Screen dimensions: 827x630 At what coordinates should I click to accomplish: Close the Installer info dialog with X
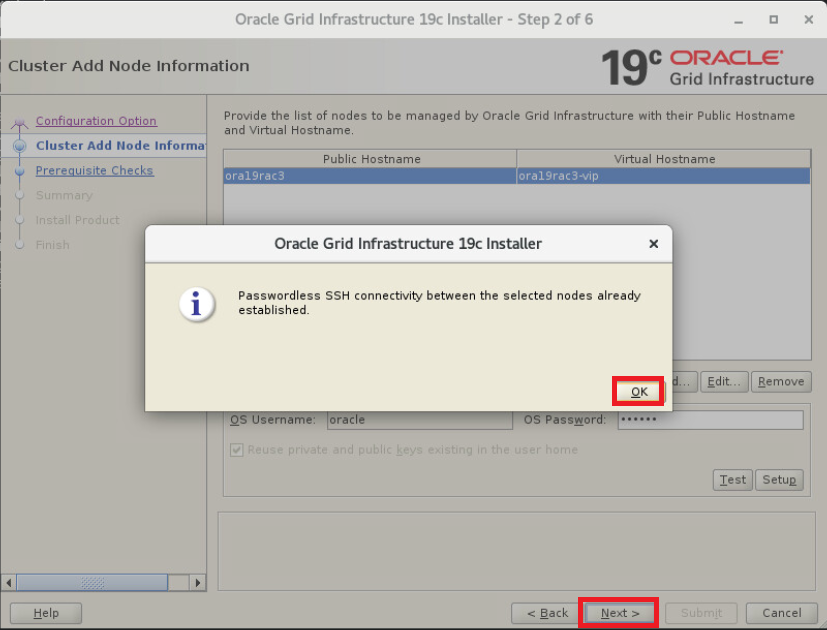[653, 244]
